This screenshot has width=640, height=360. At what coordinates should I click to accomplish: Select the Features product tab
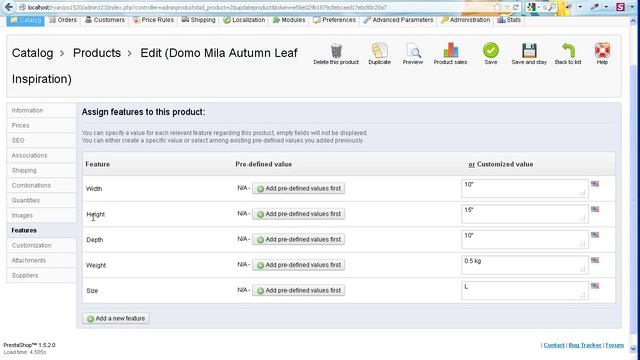pyautogui.click(x=41, y=230)
